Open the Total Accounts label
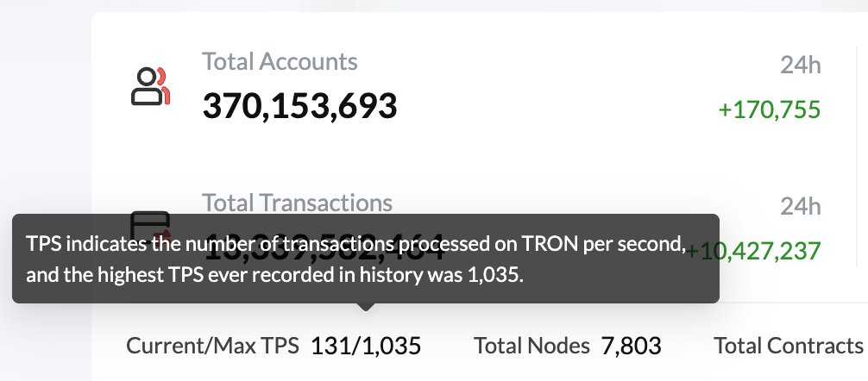This screenshot has height=381, width=868. (x=280, y=62)
